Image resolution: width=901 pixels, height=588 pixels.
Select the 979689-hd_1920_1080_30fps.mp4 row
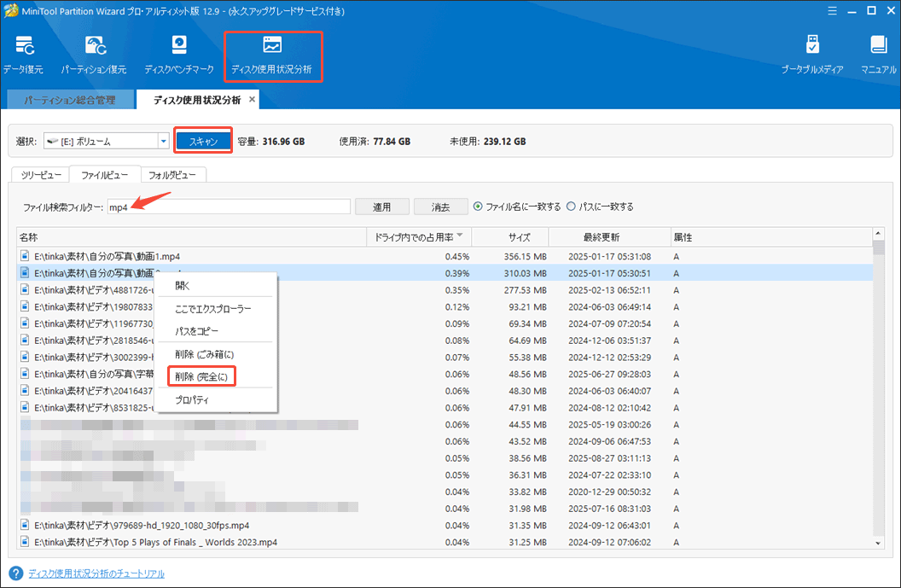click(445, 525)
